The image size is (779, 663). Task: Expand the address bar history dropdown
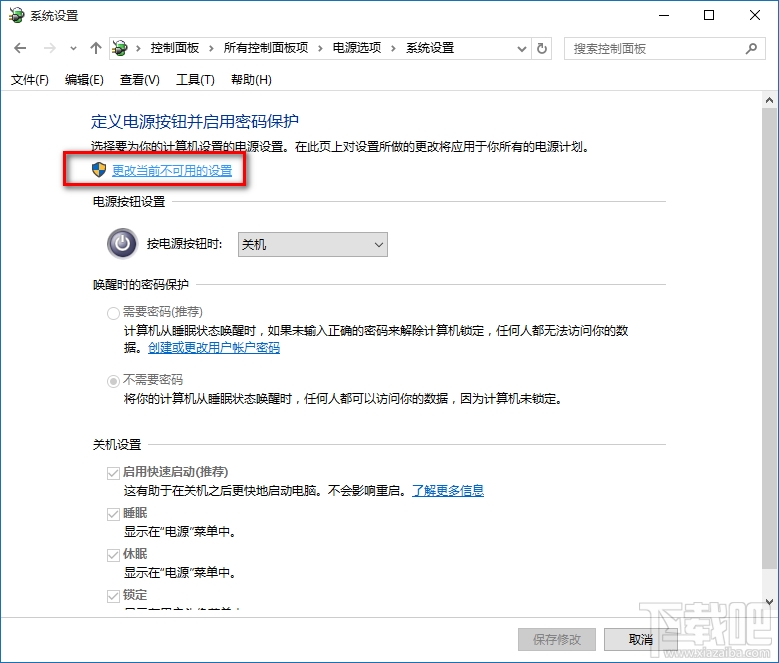point(522,49)
